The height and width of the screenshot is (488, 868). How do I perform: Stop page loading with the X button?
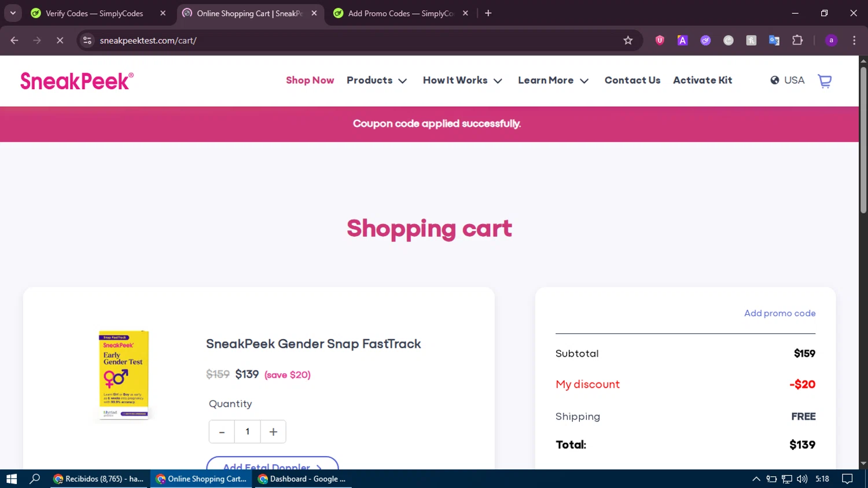(x=60, y=41)
